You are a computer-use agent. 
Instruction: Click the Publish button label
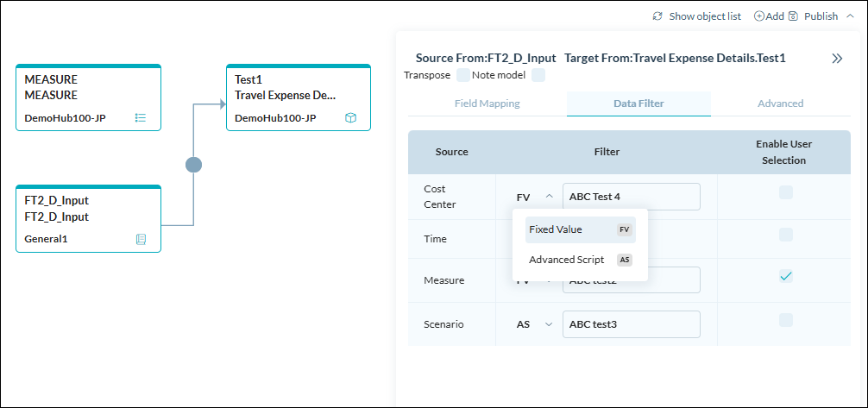pyautogui.click(x=821, y=16)
